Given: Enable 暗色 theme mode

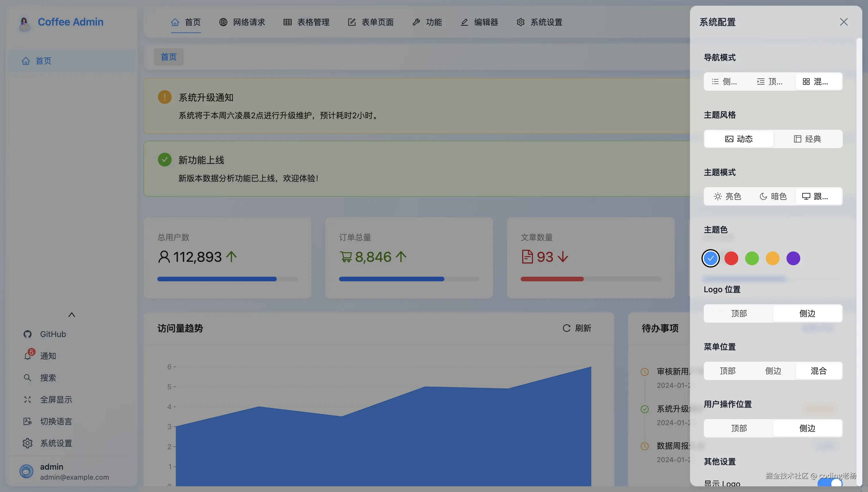Looking at the screenshot, I should pos(773,196).
